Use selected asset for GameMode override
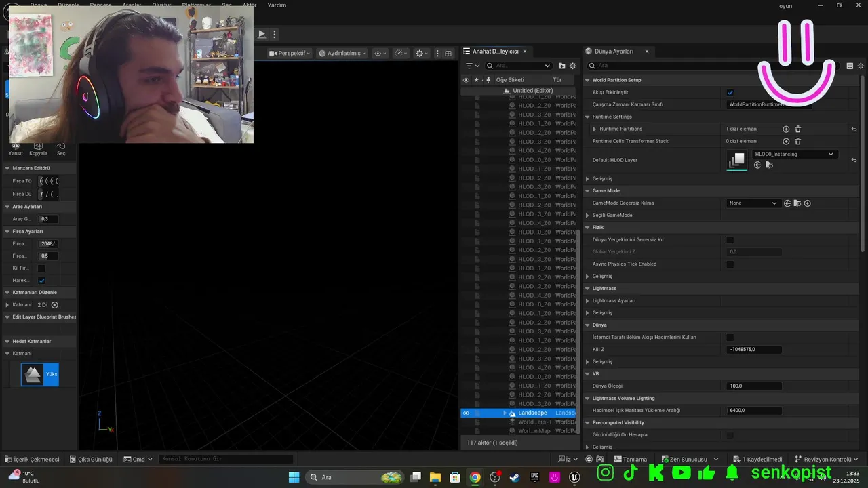Screen dimensions: 868x488 point(787,203)
